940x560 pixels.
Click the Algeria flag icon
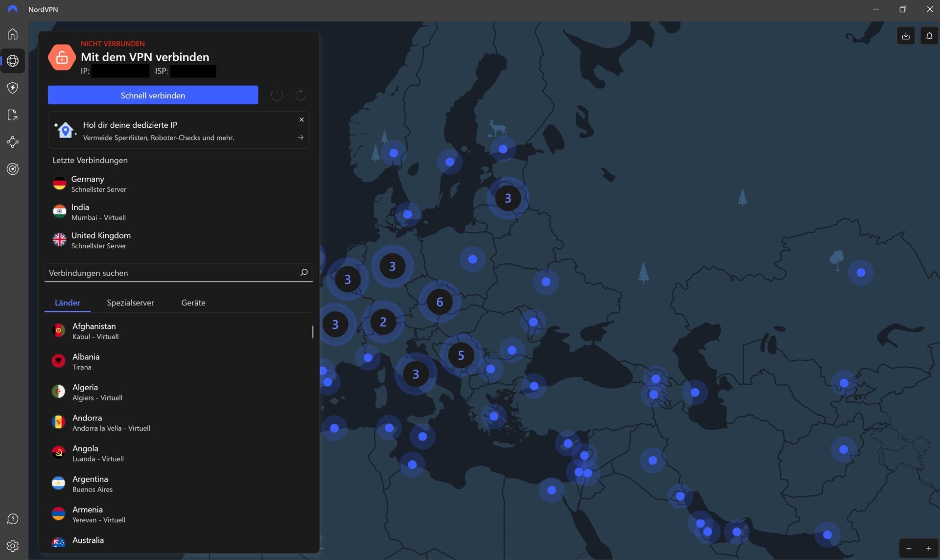[x=58, y=392]
